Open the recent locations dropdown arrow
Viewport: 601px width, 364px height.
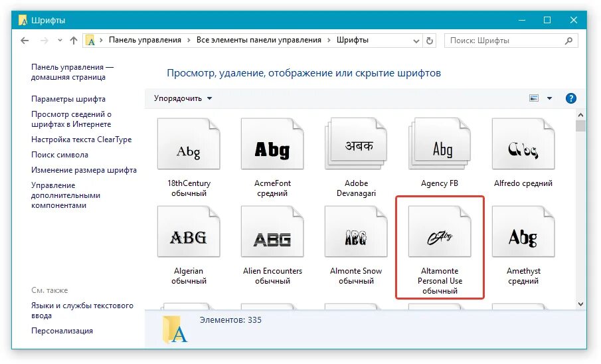60,41
